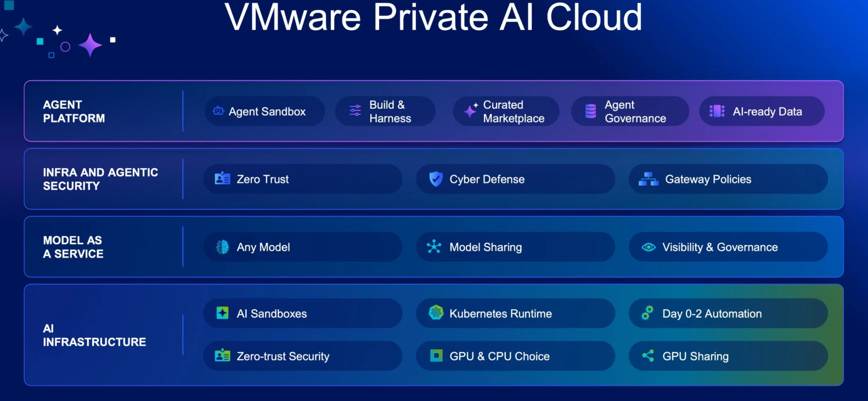Click the Curated Marketplace sparkle icon
The height and width of the screenshot is (401, 868).
[471, 110]
